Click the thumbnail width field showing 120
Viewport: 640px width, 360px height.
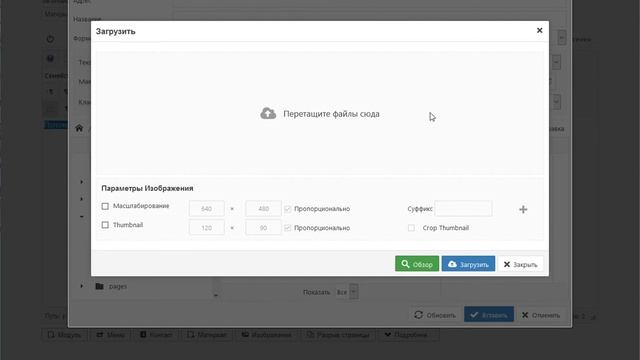click(x=207, y=228)
